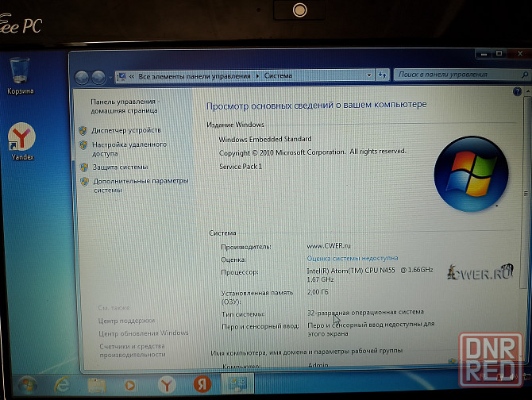Click the refresh button beside address bar
Screen dimensions: 532x400
pos(383,75)
